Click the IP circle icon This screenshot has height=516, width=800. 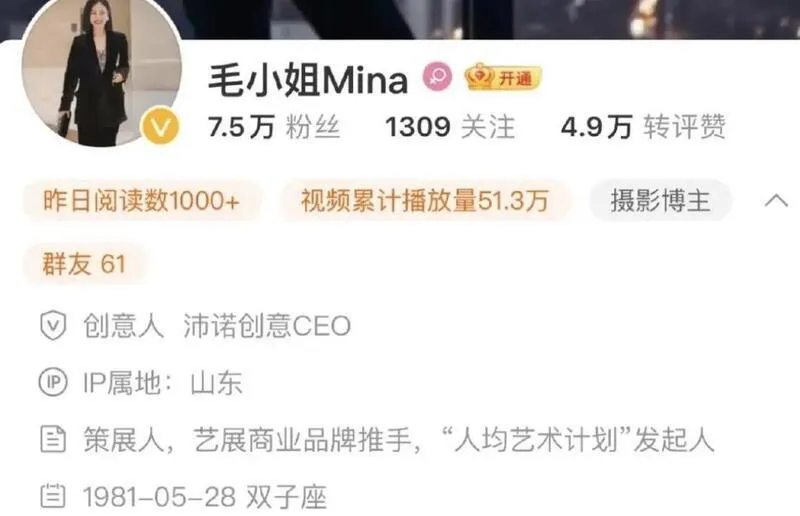53,382
